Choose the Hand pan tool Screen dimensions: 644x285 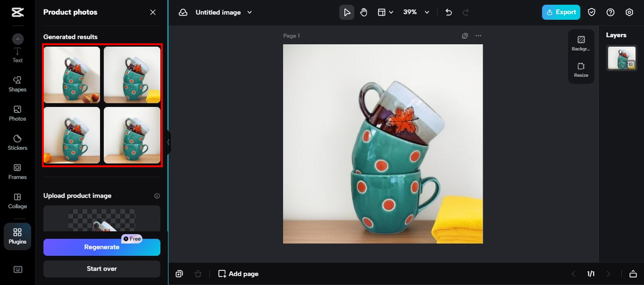pos(364,12)
